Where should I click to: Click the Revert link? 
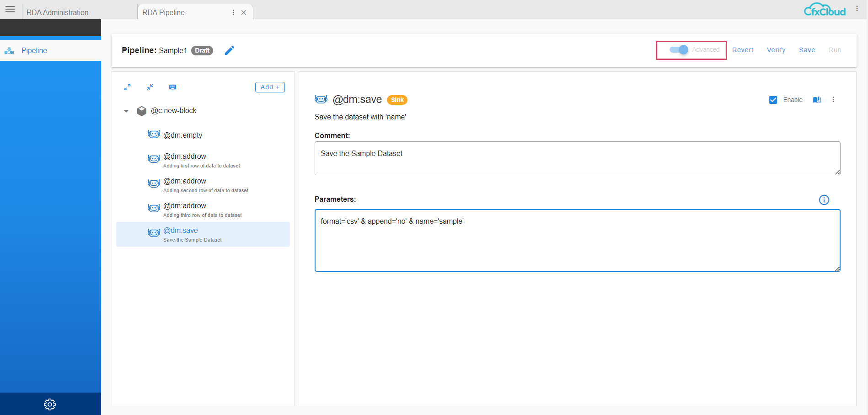743,50
